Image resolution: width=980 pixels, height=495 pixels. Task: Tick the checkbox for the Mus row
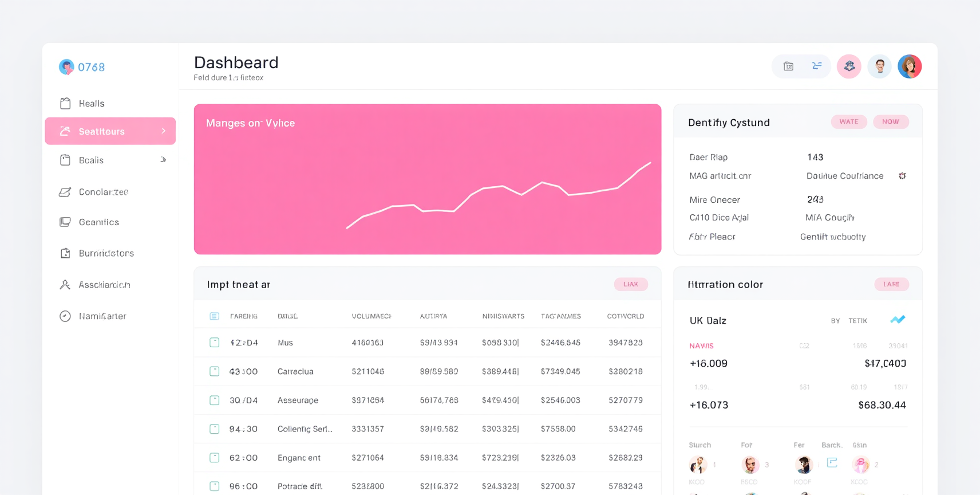(214, 343)
